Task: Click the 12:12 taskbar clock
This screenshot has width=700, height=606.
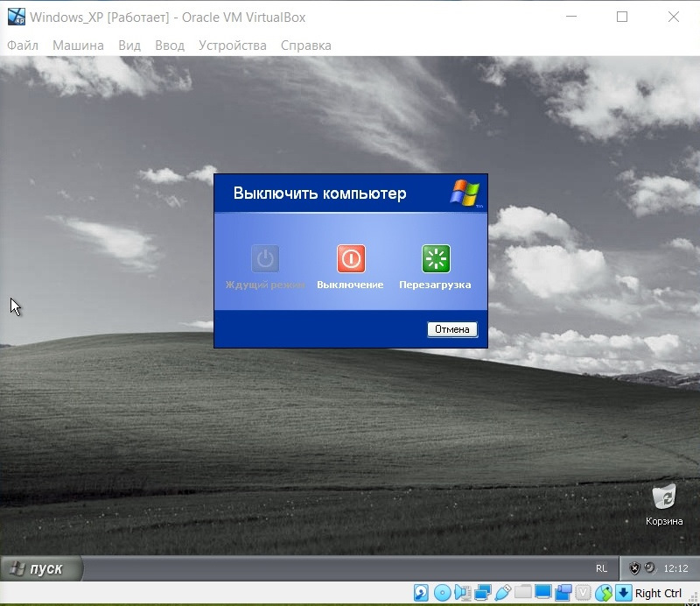Action: pyautogui.click(x=675, y=568)
